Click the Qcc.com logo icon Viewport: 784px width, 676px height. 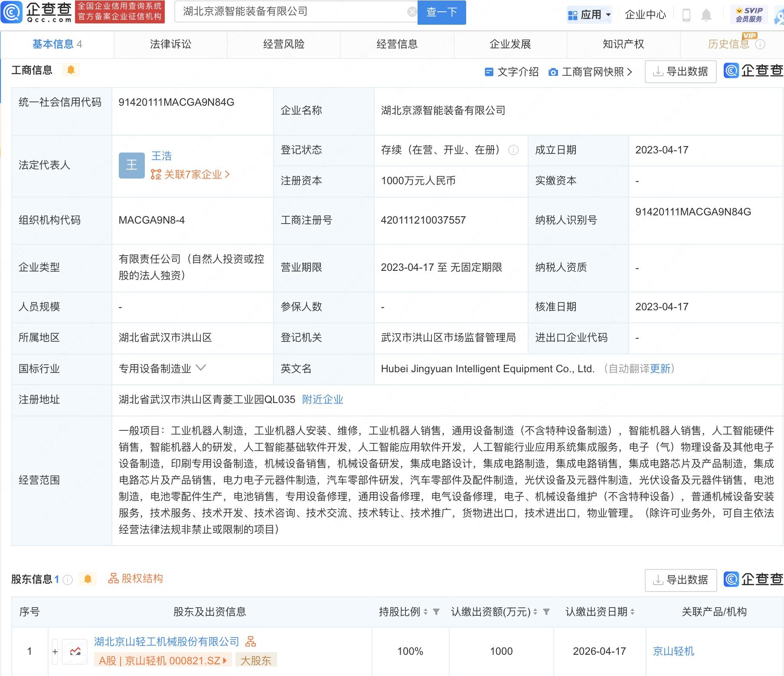point(12,13)
